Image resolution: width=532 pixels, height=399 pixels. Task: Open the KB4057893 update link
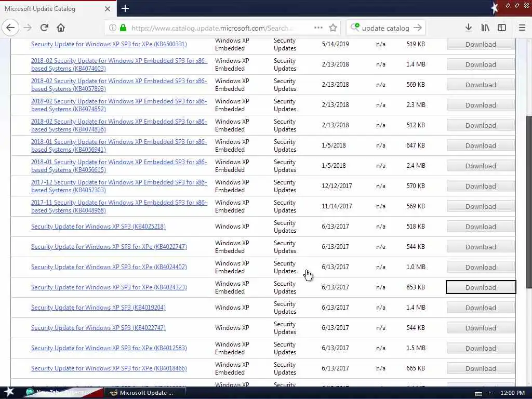click(119, 85)
